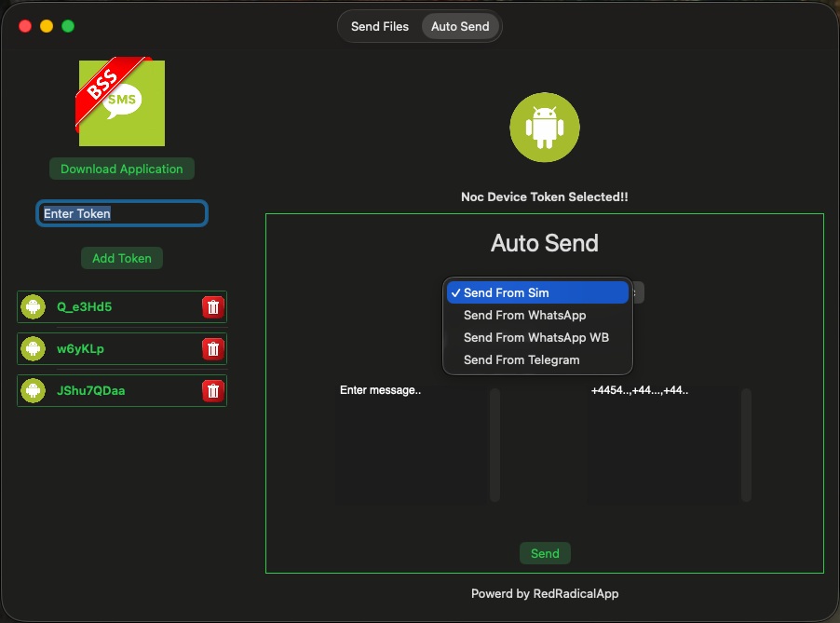Close the window with red button
This screenshot has height=623, width=840.
[25, 26]
